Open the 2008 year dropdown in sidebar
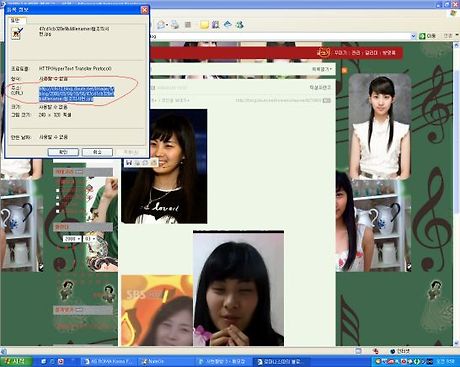460x367 pixels. 72,239
